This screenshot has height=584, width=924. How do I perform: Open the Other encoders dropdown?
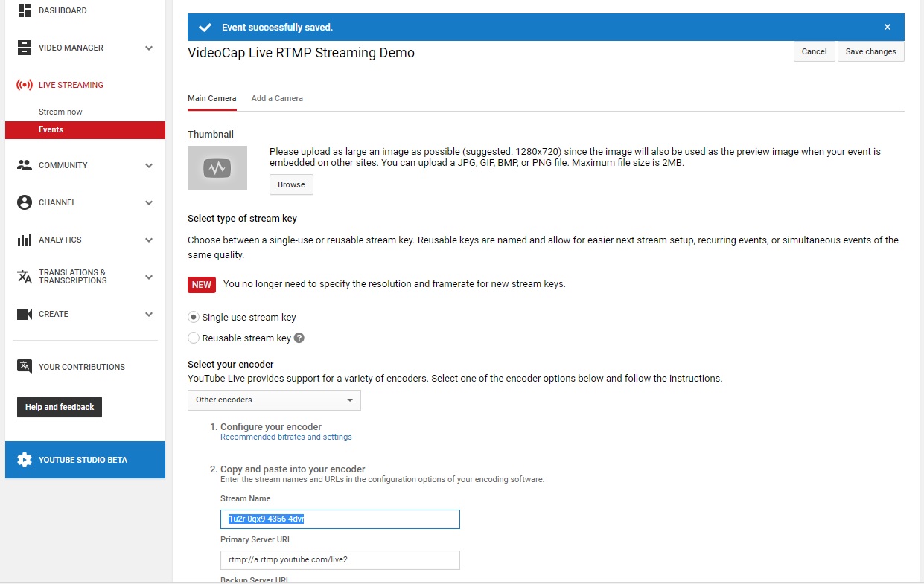(x=274, y=400)
